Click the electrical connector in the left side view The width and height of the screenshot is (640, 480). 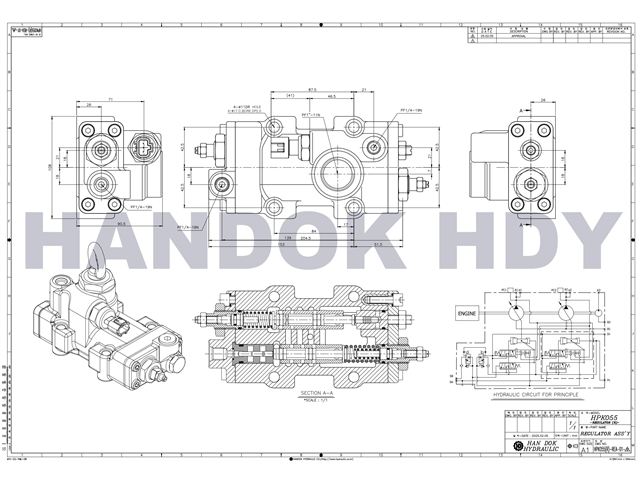[144, 145]
